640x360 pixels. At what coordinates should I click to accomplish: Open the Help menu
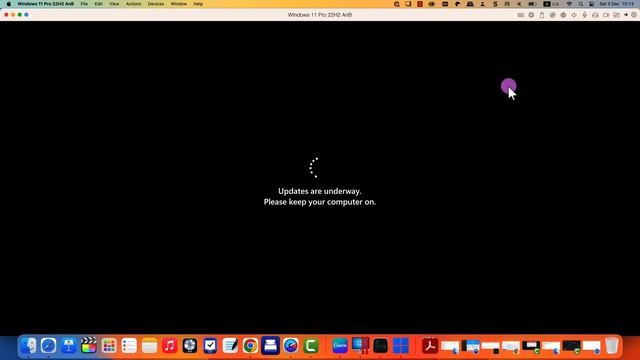click(198, 4)
